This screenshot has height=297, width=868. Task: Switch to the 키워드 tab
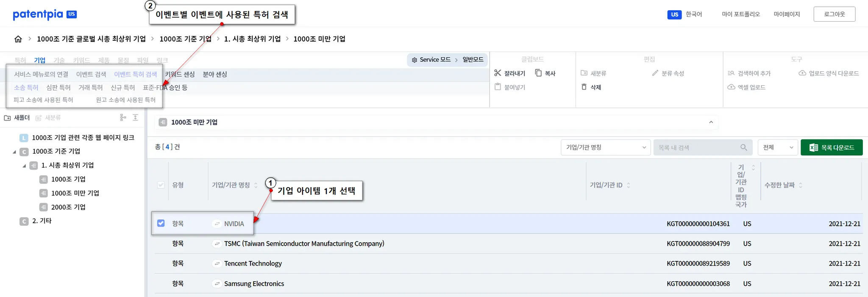[81, 60]
